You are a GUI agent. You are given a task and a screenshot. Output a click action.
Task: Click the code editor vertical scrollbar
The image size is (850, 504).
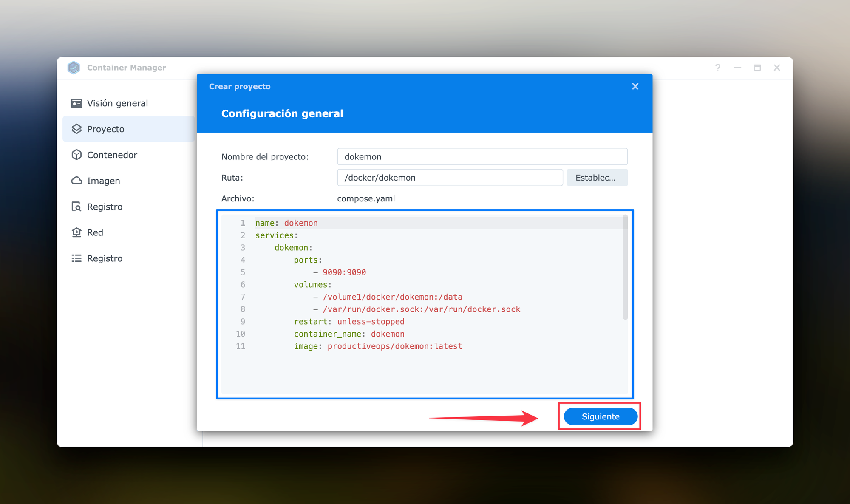tap(625, 268)
